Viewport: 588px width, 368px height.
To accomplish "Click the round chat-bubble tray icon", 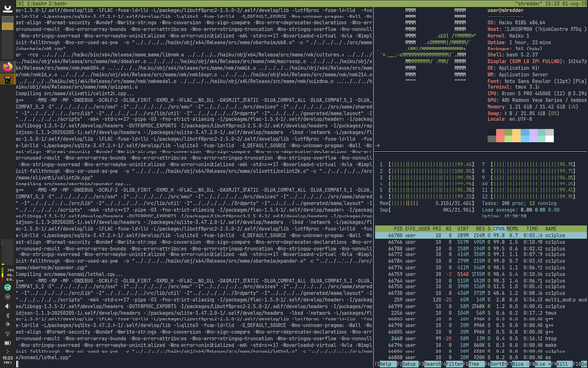I will click(x=7, y=297).
